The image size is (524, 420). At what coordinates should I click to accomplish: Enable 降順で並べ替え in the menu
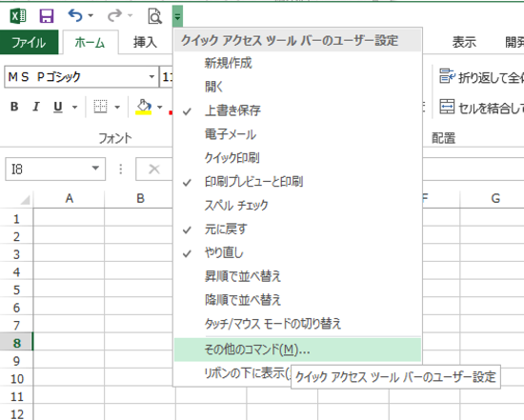(x=297, y=300)
